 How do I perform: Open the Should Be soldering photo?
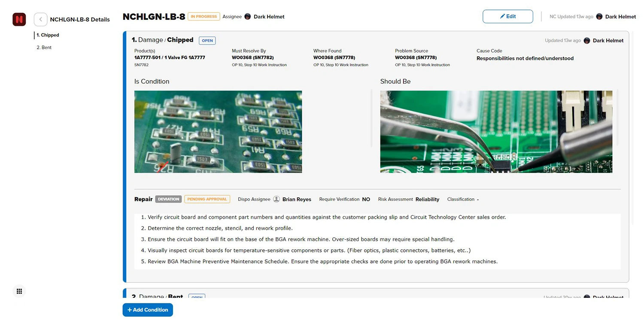tap(496, 132)
